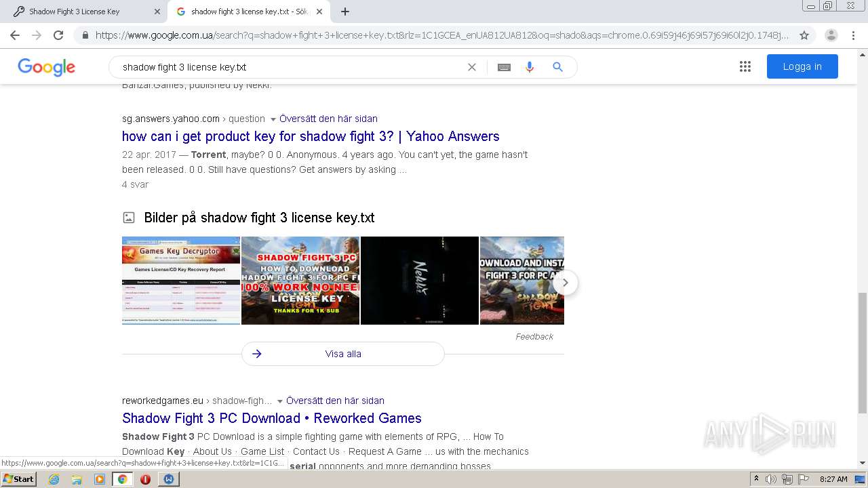Open Shadow Fight 3 PC license key image

click(300, 281)
